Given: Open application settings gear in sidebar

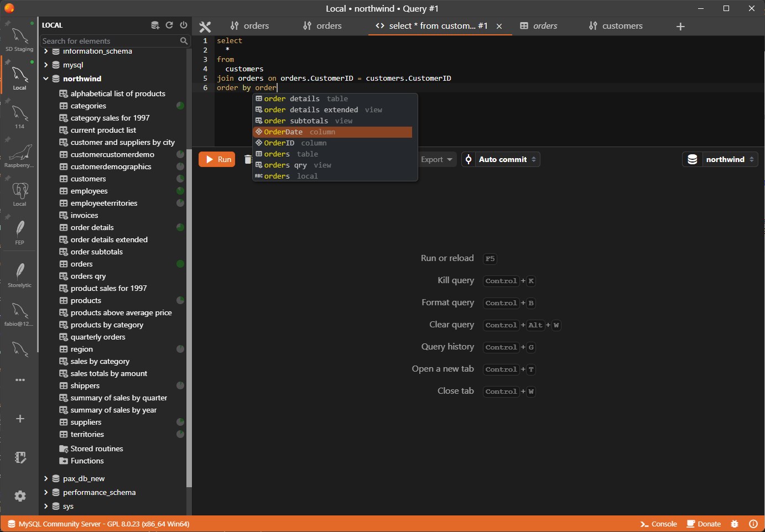Looking at the screenshot, I should click(20, 496).
